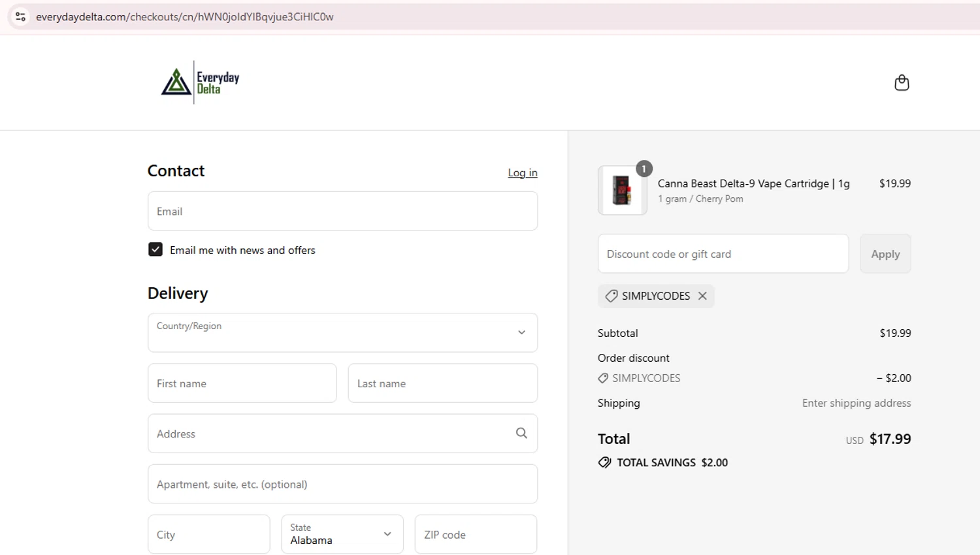Click the Enter shipping address text

click(x=857, y=403)
